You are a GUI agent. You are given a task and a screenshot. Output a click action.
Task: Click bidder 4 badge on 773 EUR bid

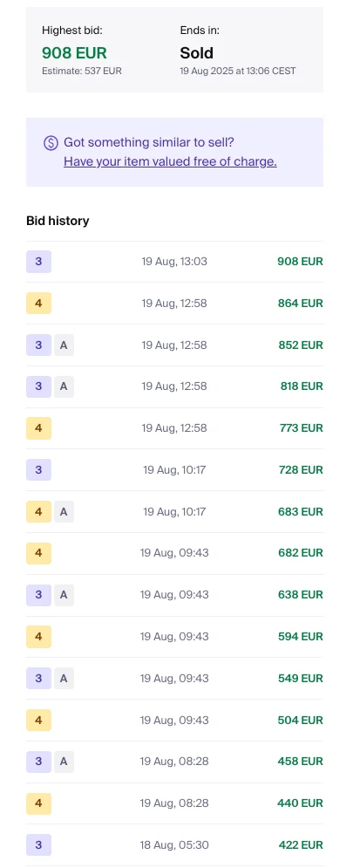[x=38, y=428]
